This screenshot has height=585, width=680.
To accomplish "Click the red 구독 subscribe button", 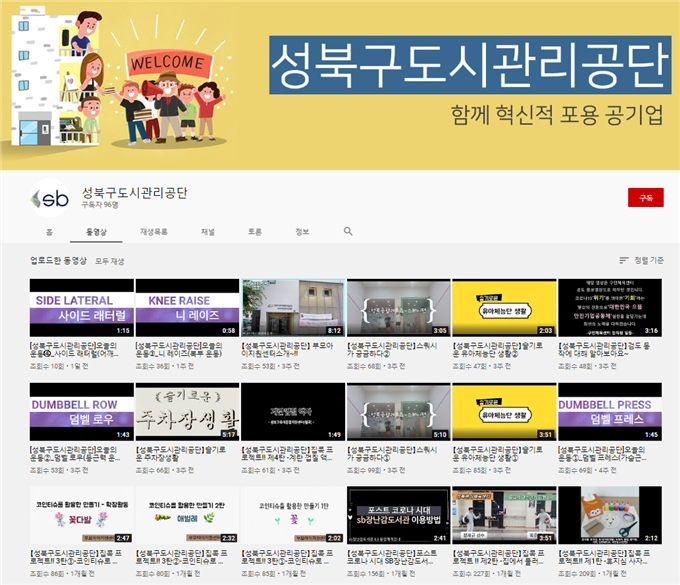I will click(x=645, y=197).
